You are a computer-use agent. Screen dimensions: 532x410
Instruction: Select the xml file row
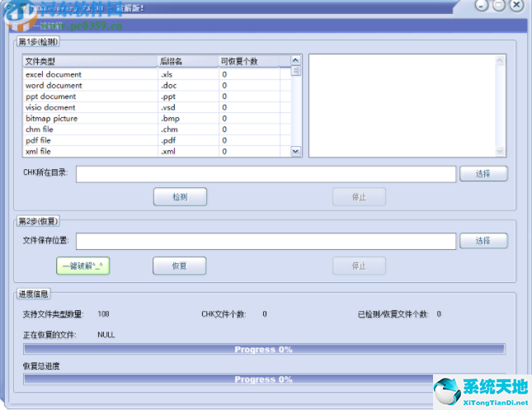tap(157, 151)
